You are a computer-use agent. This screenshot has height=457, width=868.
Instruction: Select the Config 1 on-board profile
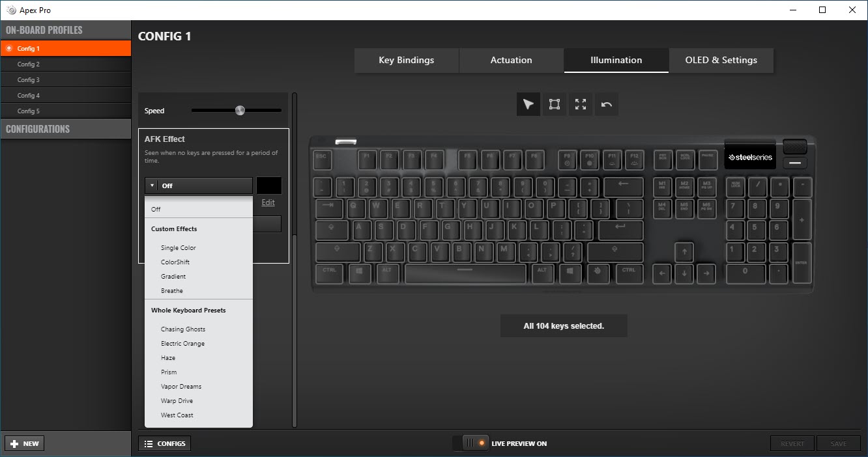66,48
